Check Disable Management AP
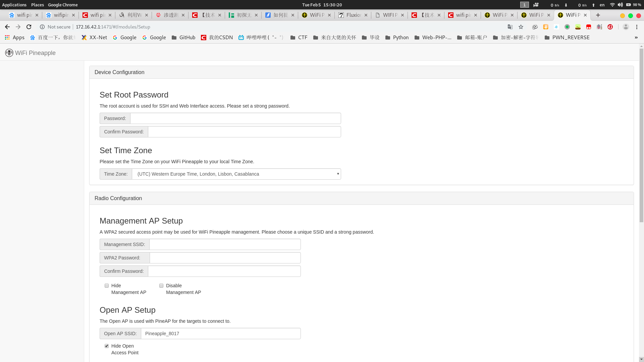 coord(161,286)
